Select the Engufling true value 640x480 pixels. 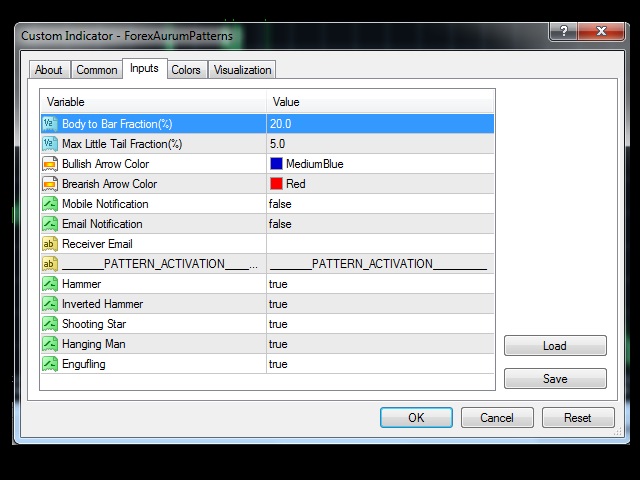tap(380, 364)
